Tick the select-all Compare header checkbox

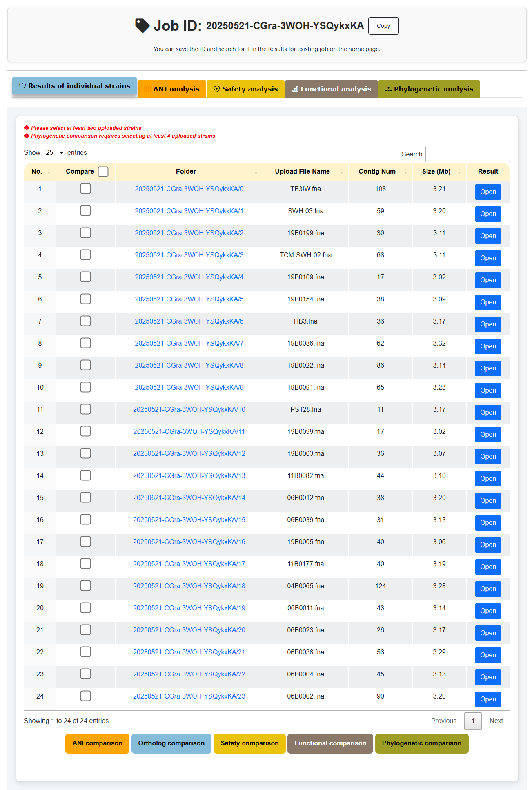pos(103,172)
